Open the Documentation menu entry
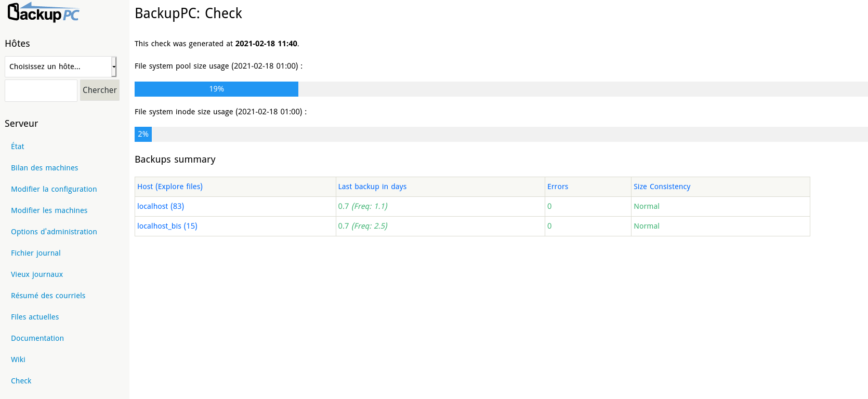The height and width of the screenshot is (399, 868). click(37, 338)
